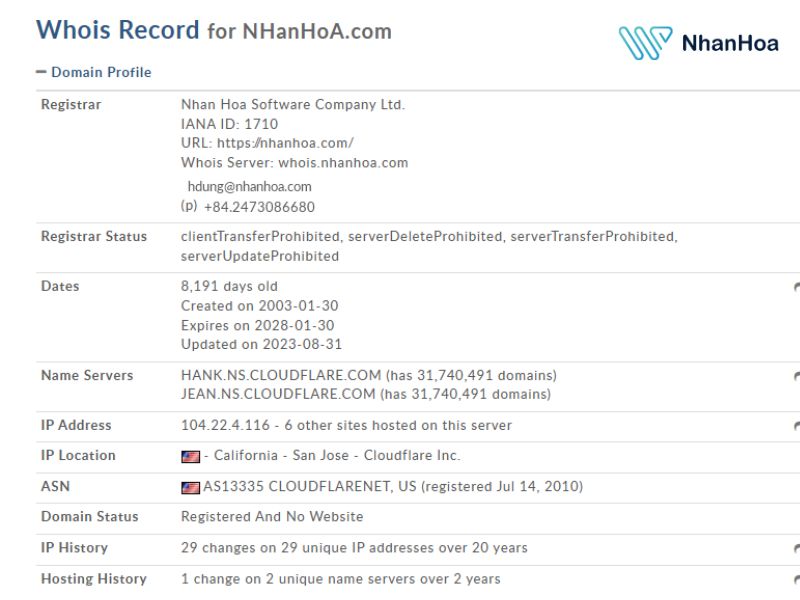Select the 'Hosting History' row label
The width and height of the screenshot is (800, 600).
[x=94, y=579]
